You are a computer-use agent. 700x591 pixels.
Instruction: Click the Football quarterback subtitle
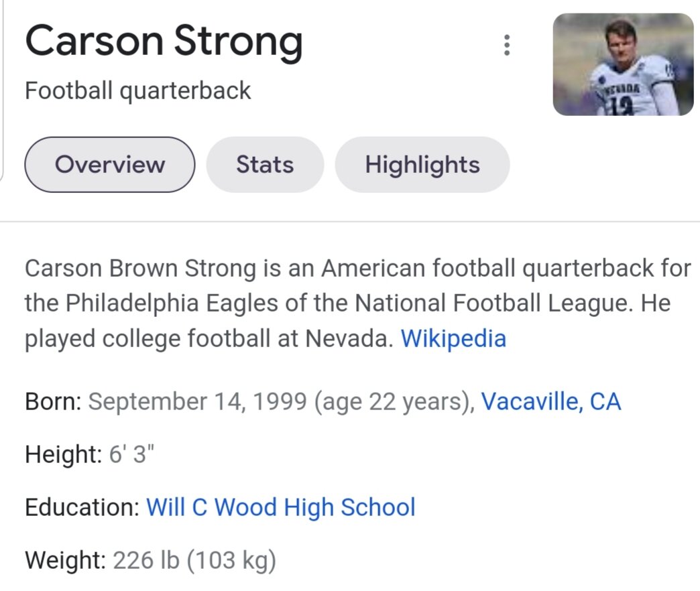click(138, 91)
